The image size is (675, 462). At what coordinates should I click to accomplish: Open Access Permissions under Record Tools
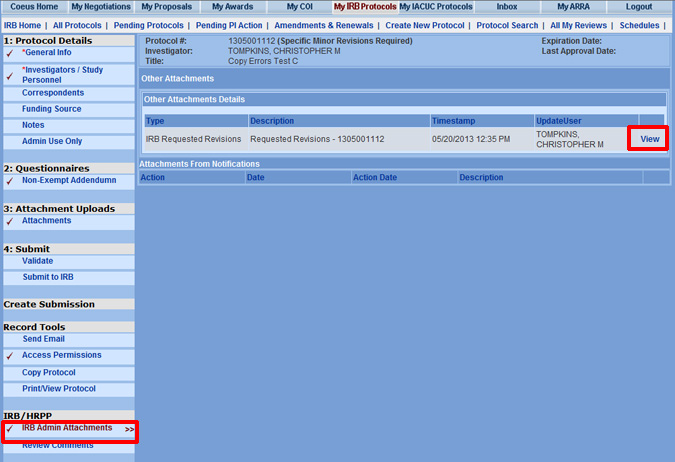[x=62, y=355]
